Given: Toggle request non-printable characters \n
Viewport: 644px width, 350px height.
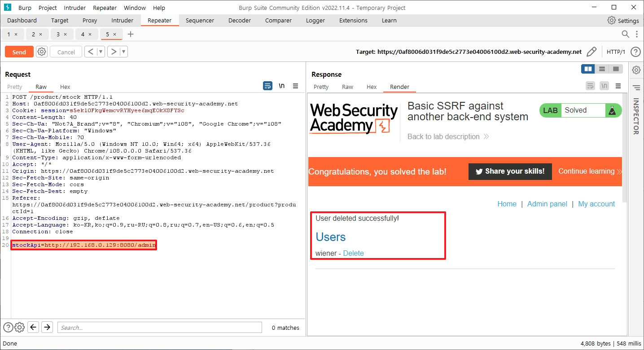Looking at the screenshot, I should tap(282, 86).
